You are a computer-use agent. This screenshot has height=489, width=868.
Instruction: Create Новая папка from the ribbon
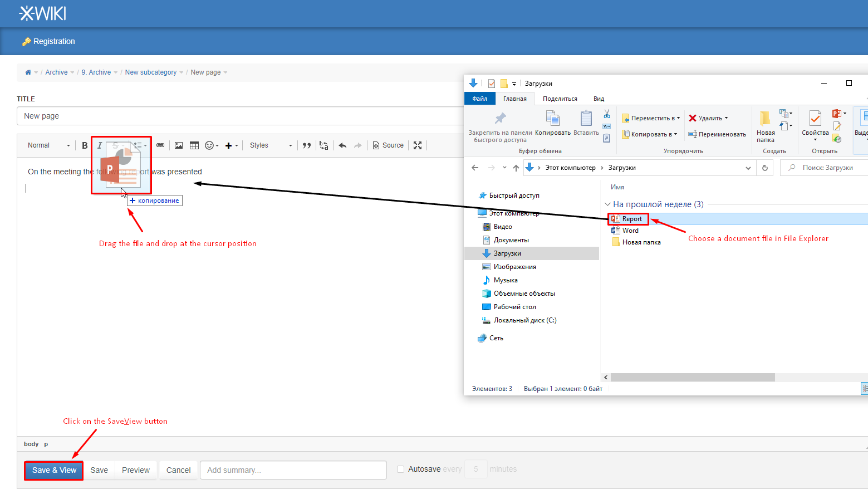click(766, 127)
